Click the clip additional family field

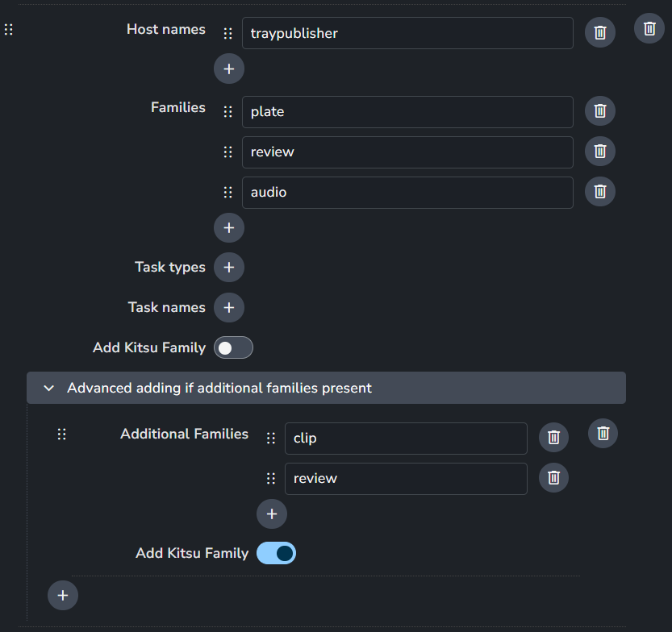(406, 439)
